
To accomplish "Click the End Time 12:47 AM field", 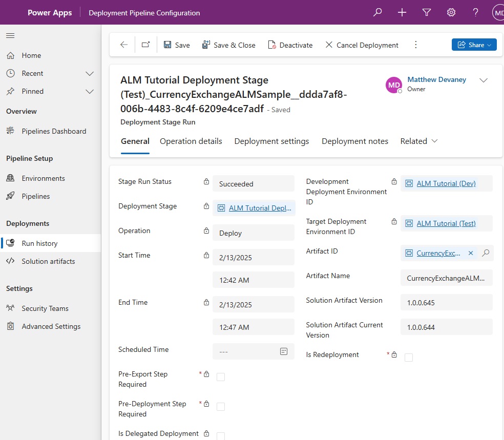I will (254, 327).
